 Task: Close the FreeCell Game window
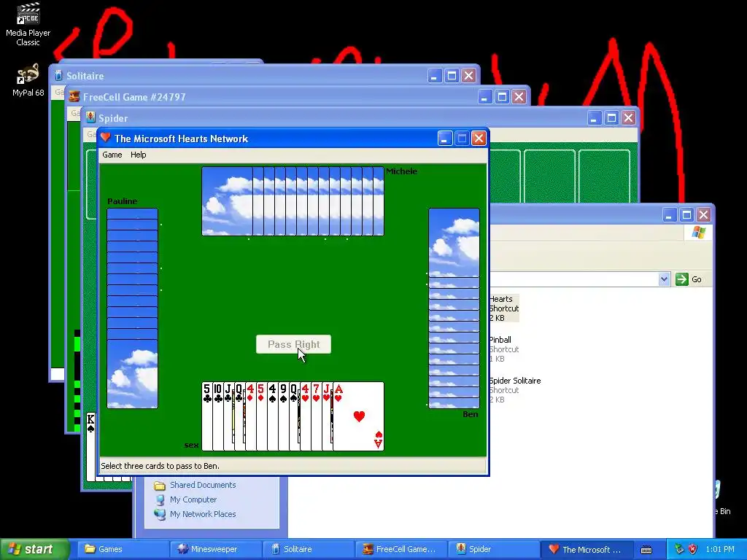coord(519,97)
